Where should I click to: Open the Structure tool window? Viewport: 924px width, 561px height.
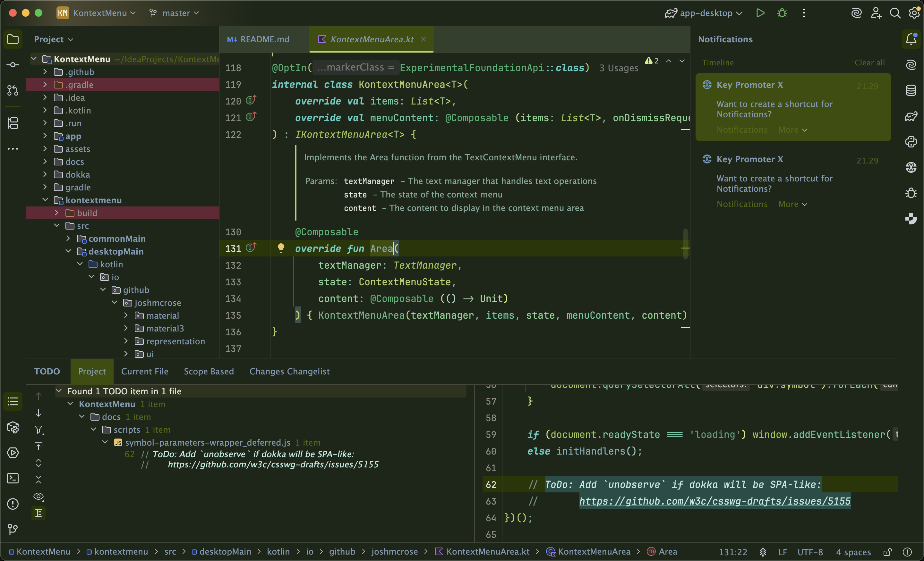pos(13,123)
